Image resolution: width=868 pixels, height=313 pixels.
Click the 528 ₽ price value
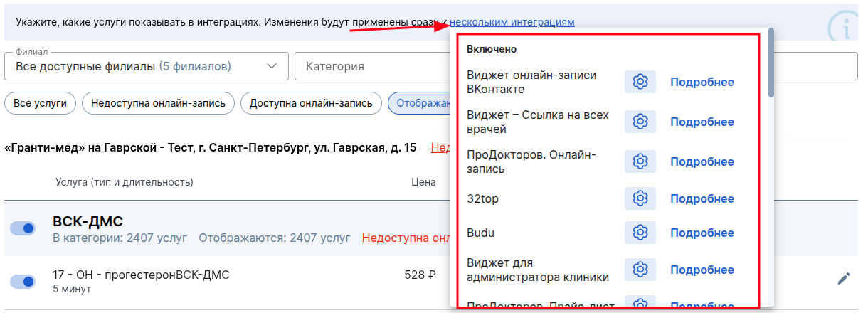coord(420,275)
